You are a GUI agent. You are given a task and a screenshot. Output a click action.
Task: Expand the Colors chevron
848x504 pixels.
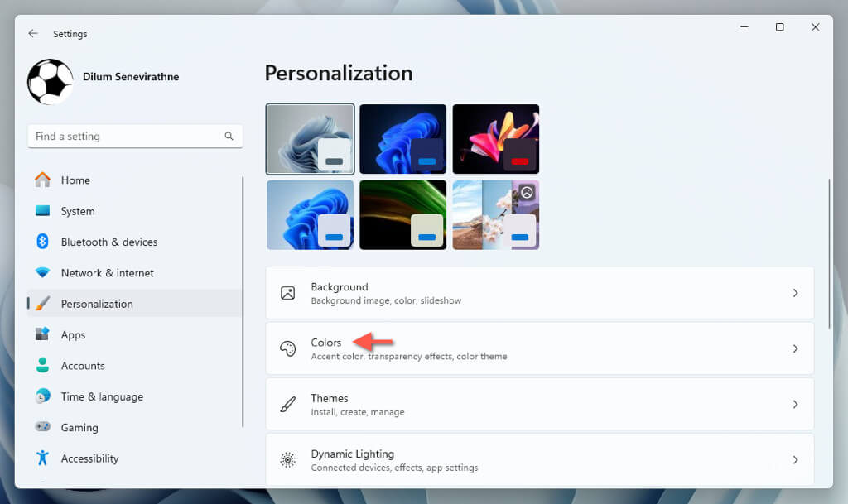[795, 348]
